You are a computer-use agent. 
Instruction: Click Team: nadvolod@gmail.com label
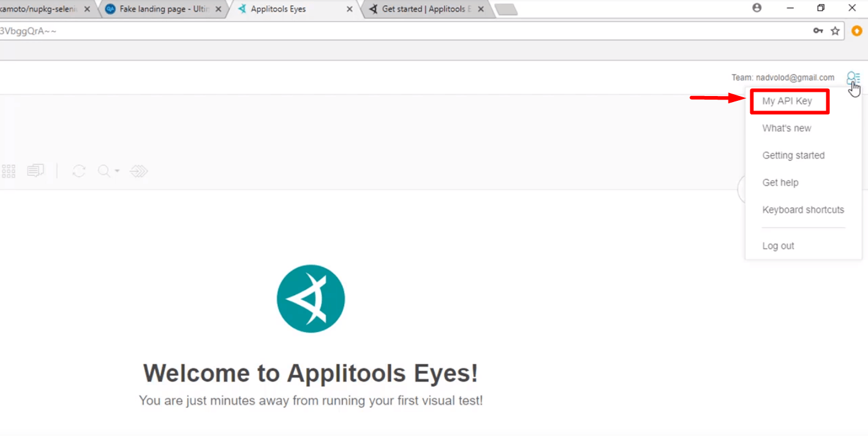783,77
